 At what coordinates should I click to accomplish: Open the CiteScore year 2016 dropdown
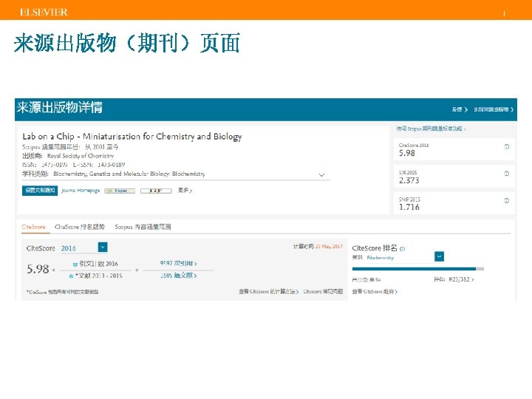click(103, 247)
